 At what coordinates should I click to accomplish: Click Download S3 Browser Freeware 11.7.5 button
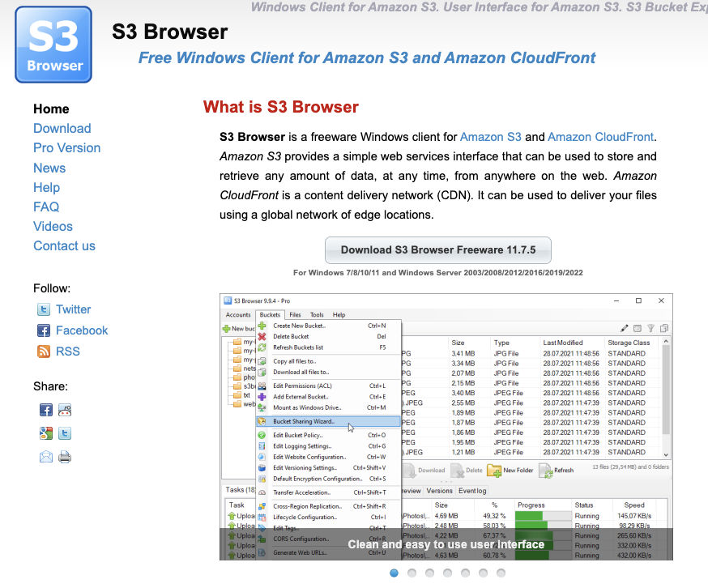[438, 250]
